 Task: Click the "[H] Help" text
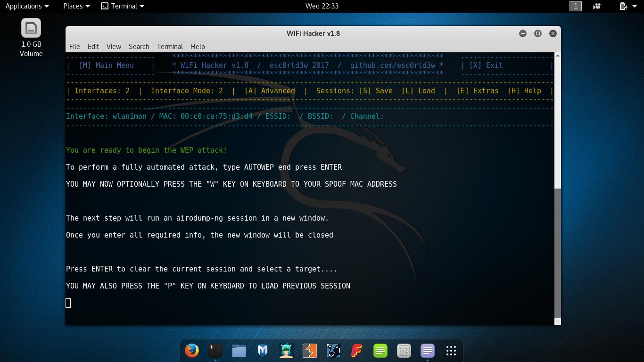(524, 91)
